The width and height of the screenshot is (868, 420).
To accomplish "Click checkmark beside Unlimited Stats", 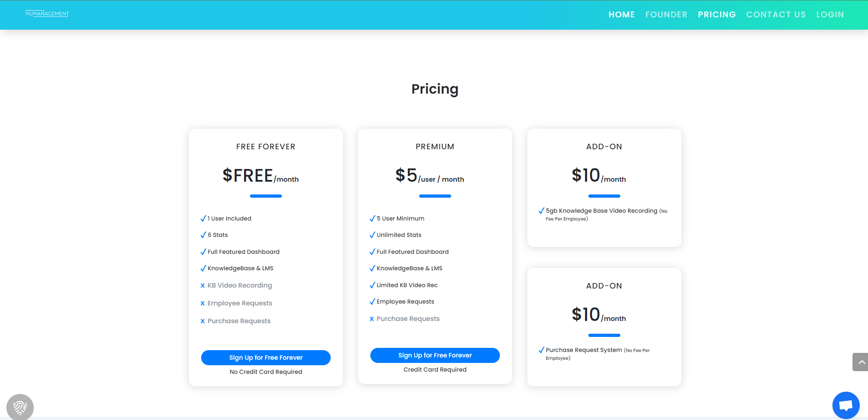I will pyautogui.click(x=372, y=235).
